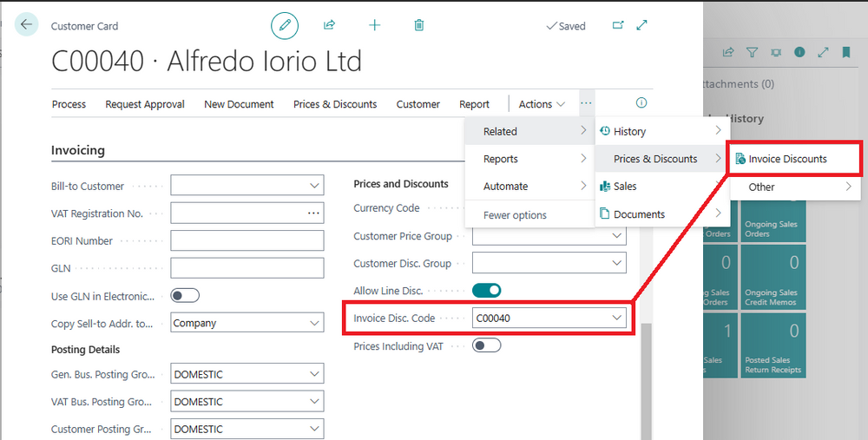The image size is (868, 440).
Task: Click the share icon in header
Action: coord(329,25)
